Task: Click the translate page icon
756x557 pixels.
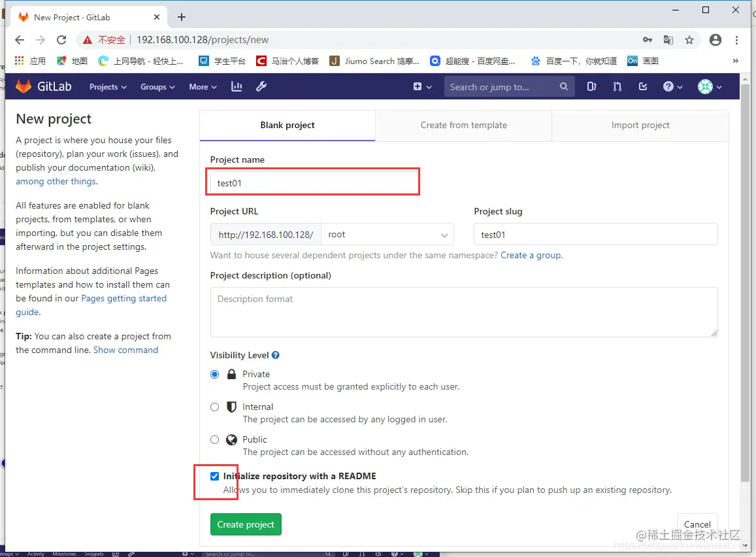Action: [668, 39]
